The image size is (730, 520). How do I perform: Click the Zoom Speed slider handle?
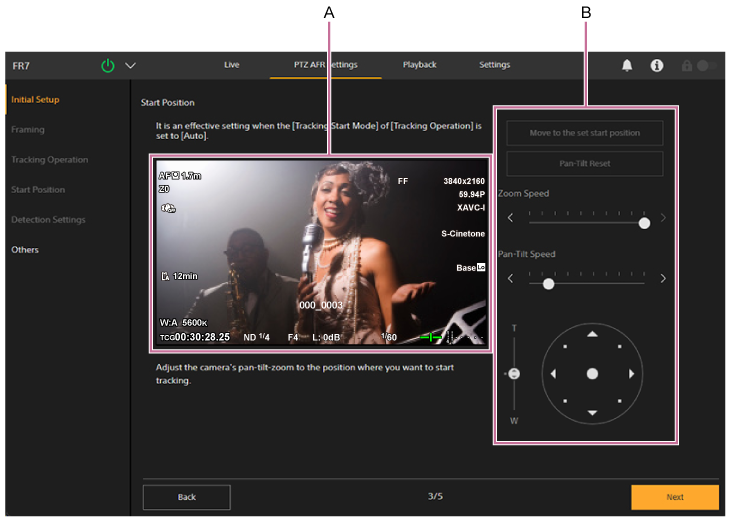click(644, 223)
